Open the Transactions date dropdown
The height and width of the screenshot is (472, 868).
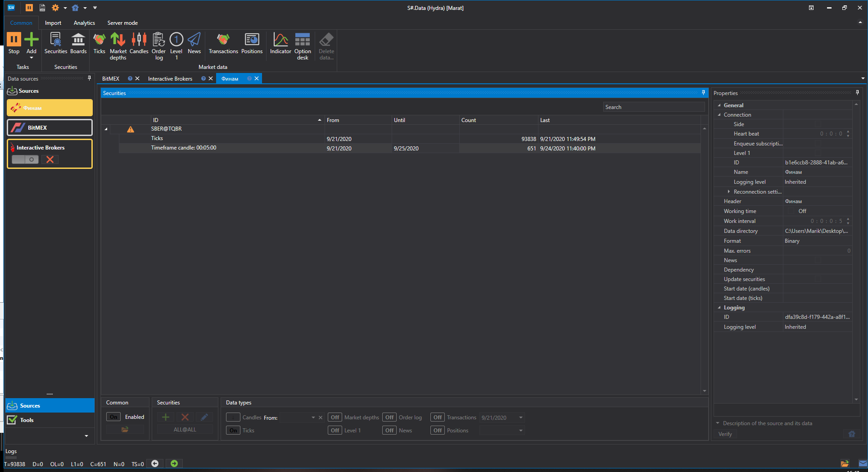coord(521,418)
